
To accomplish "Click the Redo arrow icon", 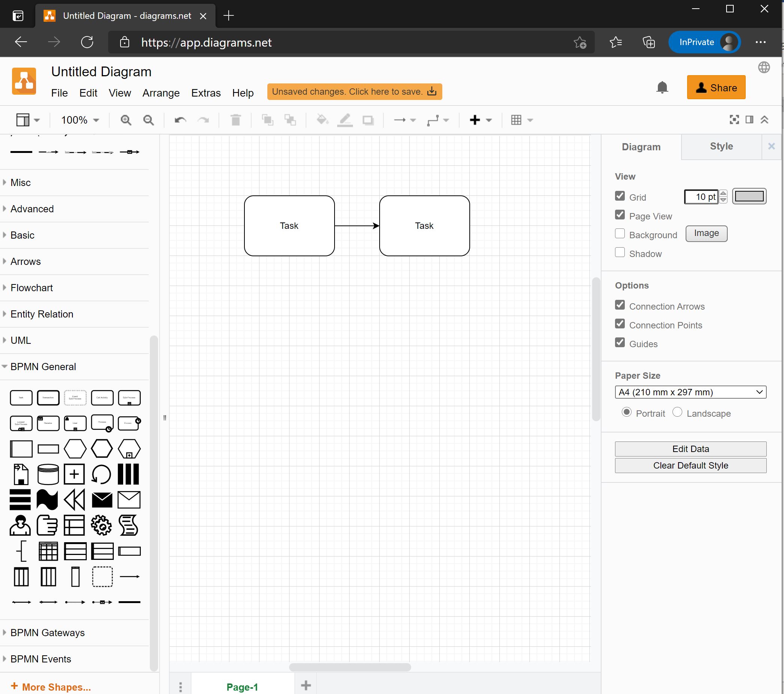I will (x=203, y=120).
